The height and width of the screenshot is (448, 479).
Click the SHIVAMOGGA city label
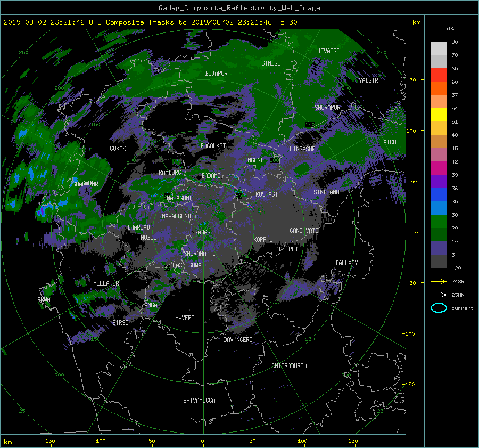tap(199, 401)
